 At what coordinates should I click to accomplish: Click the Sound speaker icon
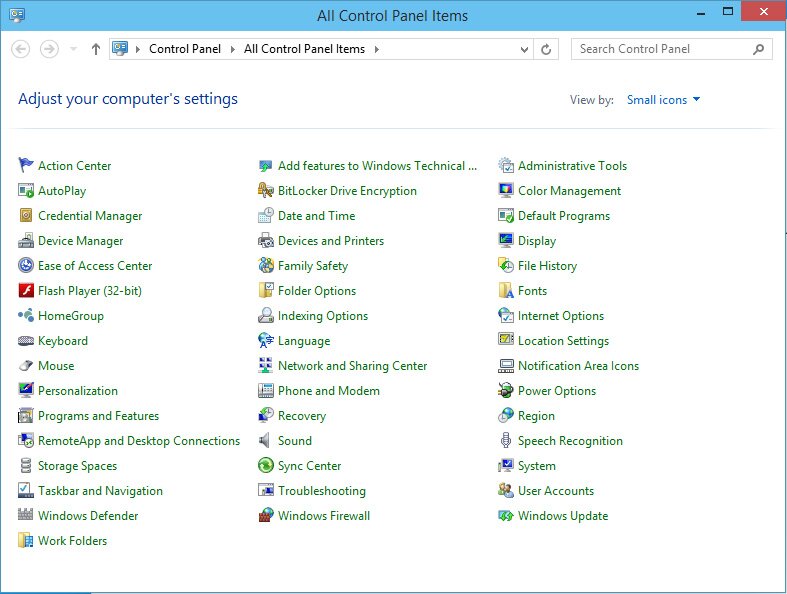click(266, 440)
